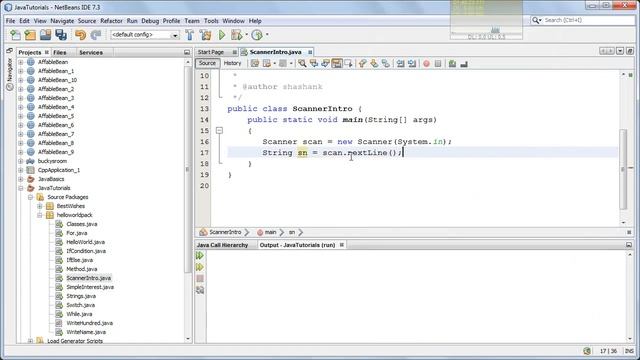Screen dimensions: 640x360
Task: Open Profile Project dropdown arrow
Action: point(267,35)
